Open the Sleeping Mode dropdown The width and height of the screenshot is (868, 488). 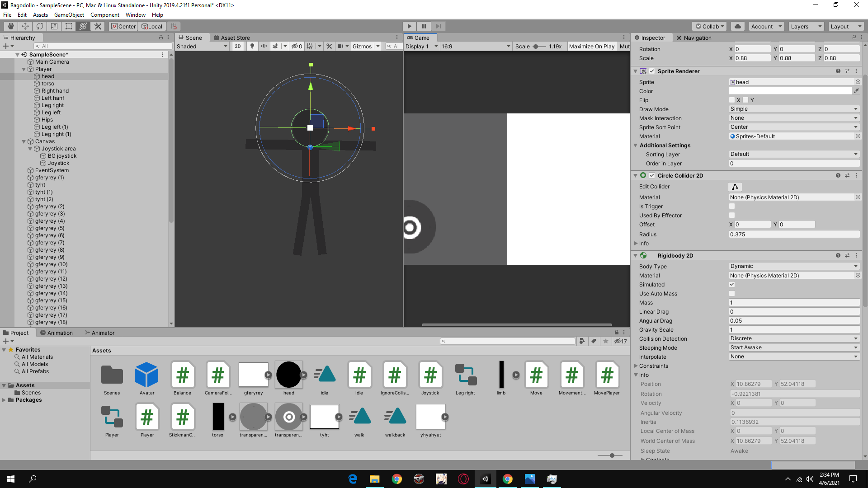pos(794,347)
